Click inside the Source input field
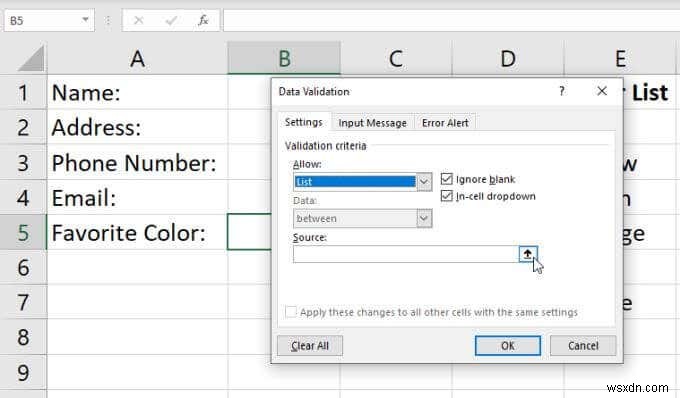This screenshot has height=398, width=680. point(405,254)
